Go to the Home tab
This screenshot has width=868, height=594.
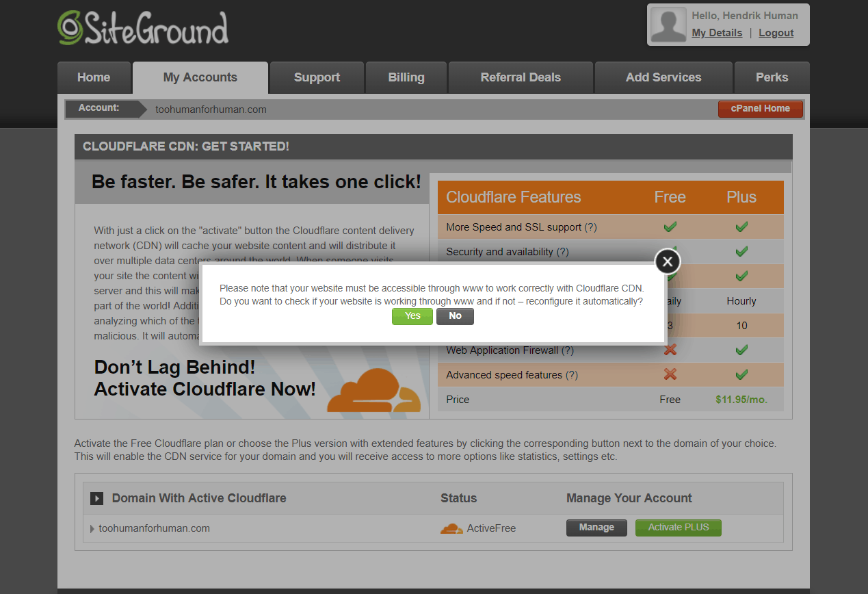pyautogui.click(x=94, y=77)
